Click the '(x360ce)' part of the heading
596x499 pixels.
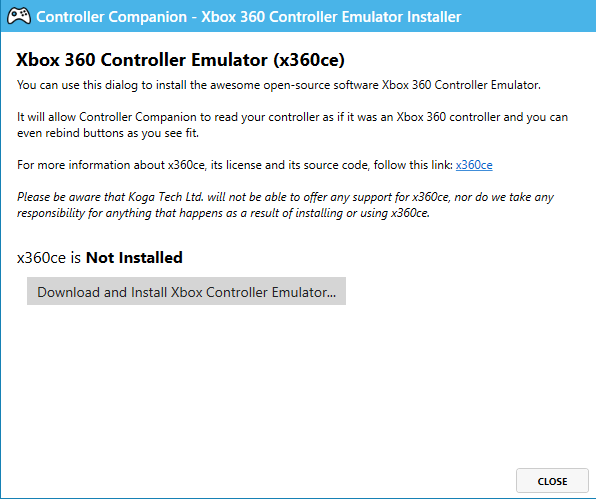point(309,60)
